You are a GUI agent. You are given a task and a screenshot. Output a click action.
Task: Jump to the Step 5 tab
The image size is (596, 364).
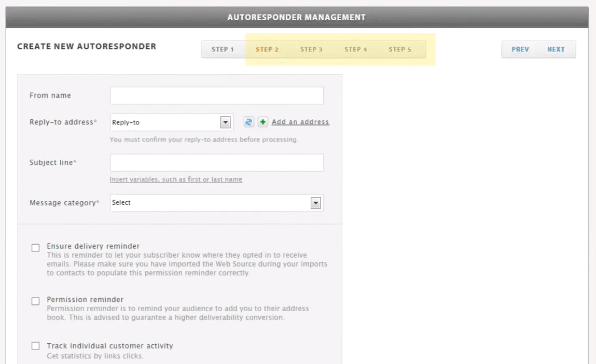400,49
